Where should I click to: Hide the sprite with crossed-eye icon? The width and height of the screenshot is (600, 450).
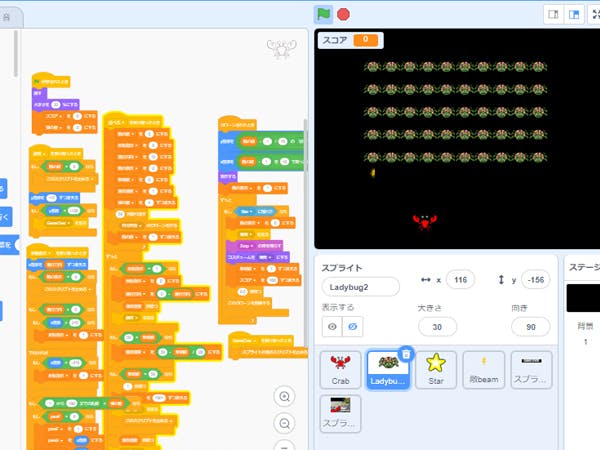[x=351, y=327]
